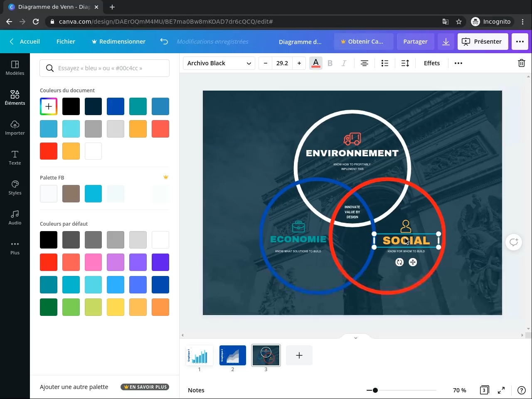Open the grid view page counter
The height and width of the screenshot is (399, 532).
pos(484,390)
